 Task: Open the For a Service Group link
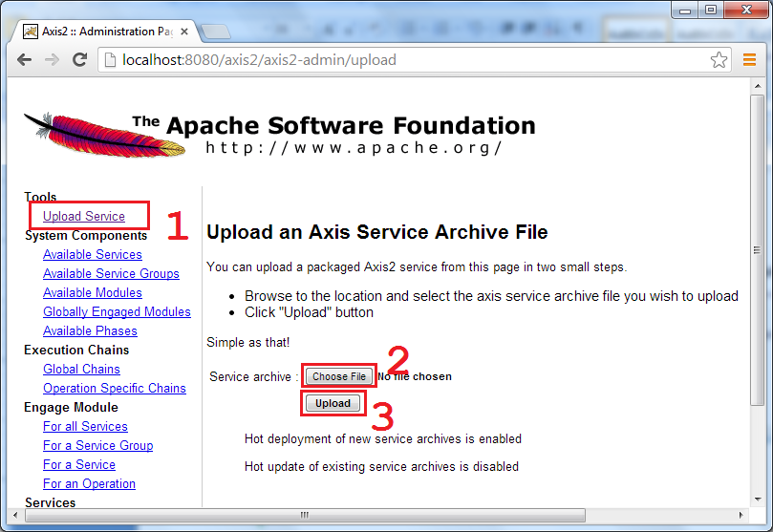pyautogui.click(x=98, y=446)
